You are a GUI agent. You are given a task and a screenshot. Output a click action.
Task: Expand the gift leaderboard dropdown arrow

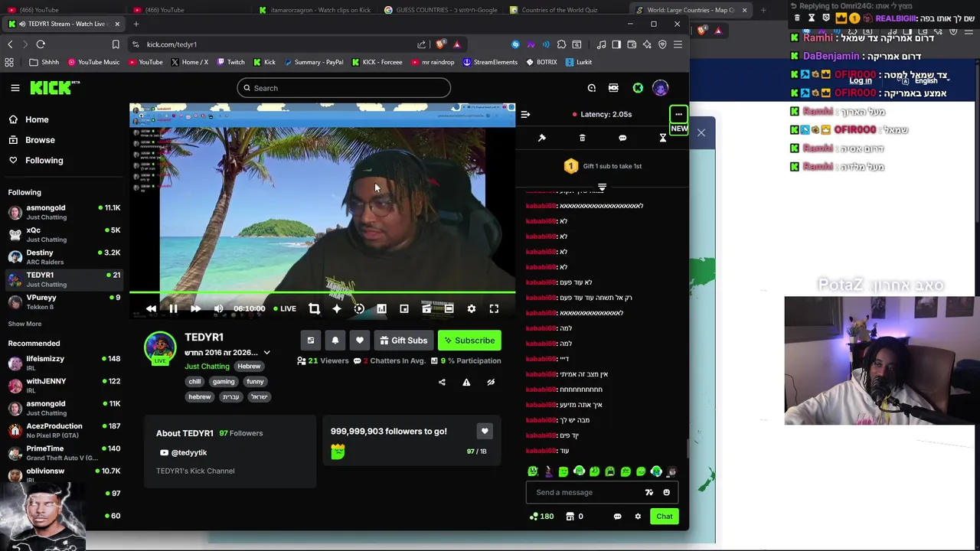pos(602,187)
